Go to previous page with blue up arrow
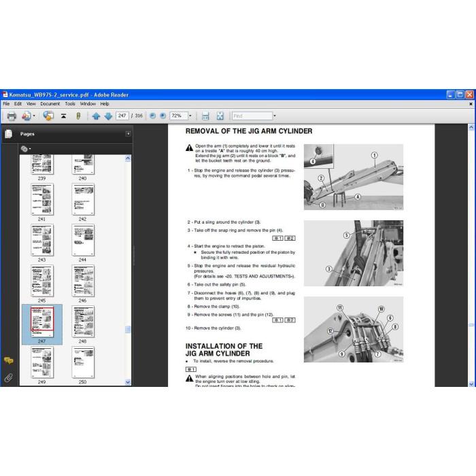Image resolution: width=476 pixels, height=476 pixels. [97, 116]
